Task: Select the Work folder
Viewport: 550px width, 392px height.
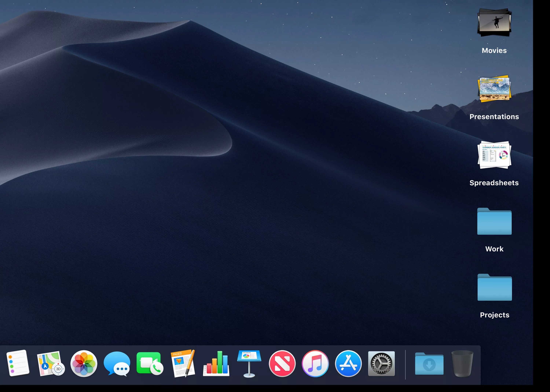Action: 494,222
